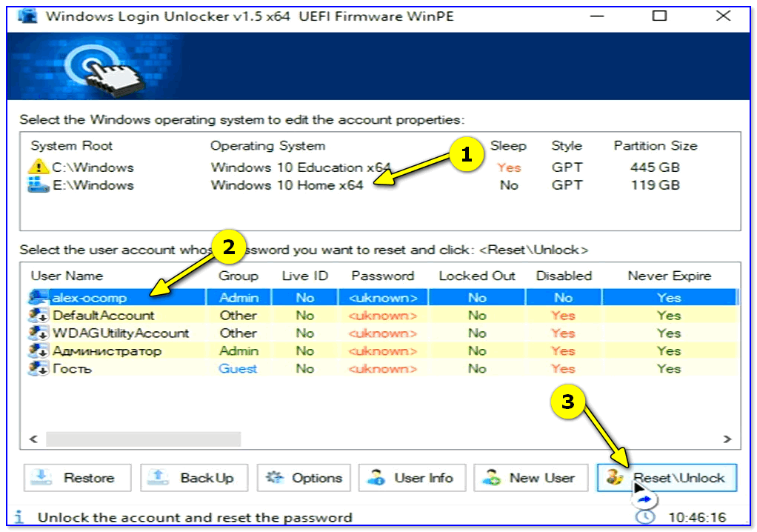Image resolution: width=757 pixels, height=532 pixels.
Task: Select the WDAGUtilityAccount user icon
Action: point(39,333)
